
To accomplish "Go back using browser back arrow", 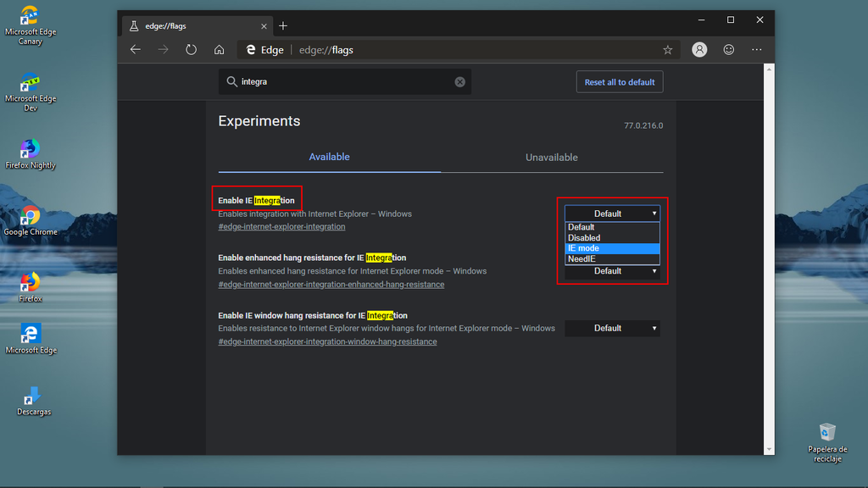I will coord(136,50).
